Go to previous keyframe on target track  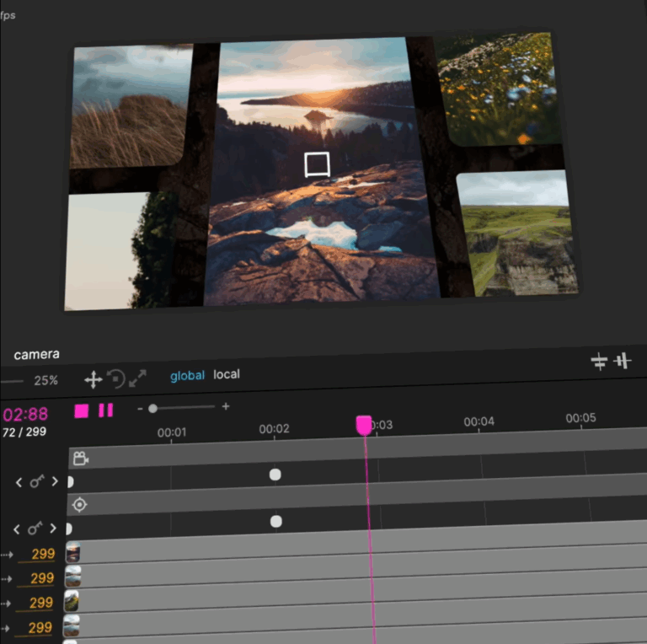(17, 529)
